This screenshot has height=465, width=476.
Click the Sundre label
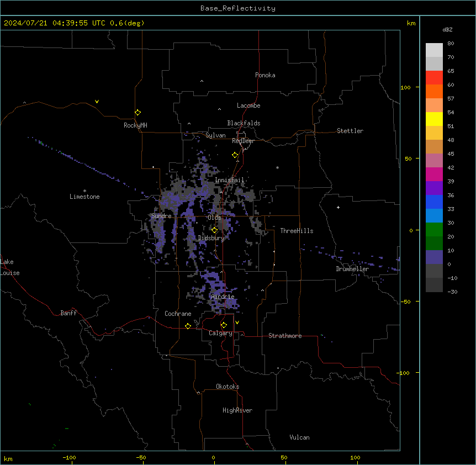tap(161, 216)
